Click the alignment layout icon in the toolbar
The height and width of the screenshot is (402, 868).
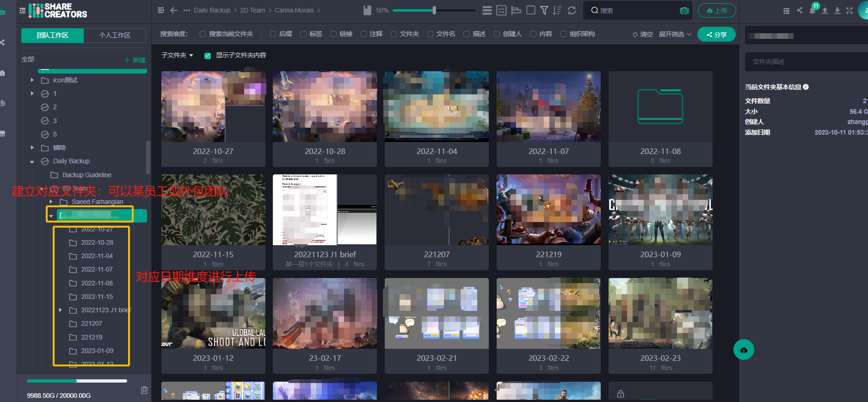516,10
